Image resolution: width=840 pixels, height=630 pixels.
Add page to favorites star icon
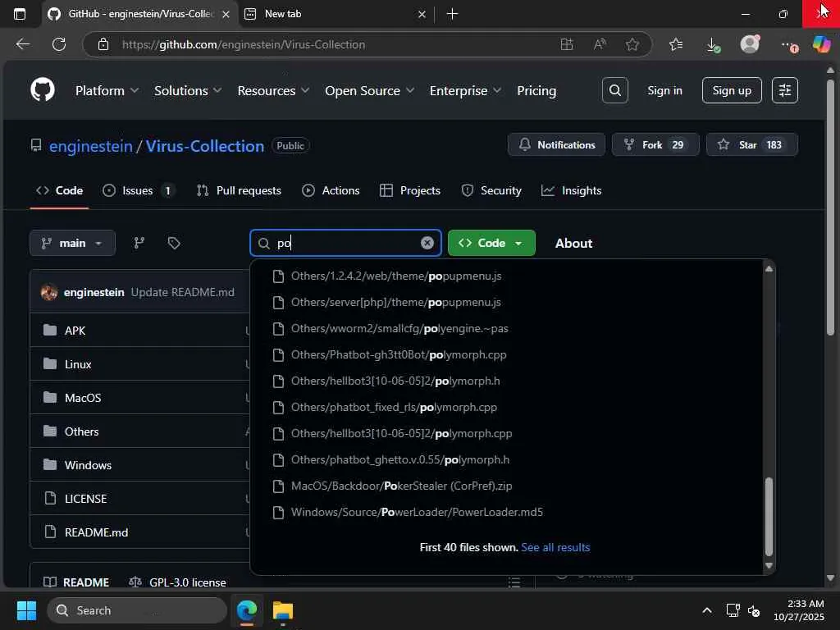(632, 44)
